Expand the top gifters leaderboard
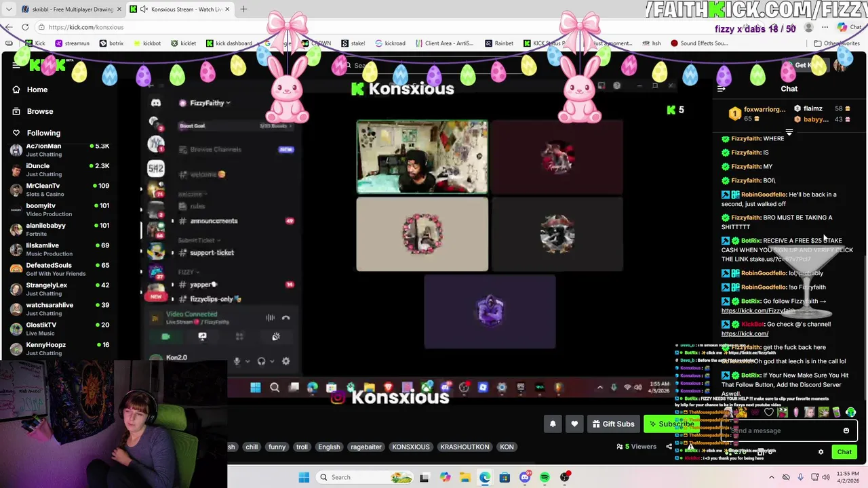The height and width of the screenshot is (488, 868). [x=789, y=131]
